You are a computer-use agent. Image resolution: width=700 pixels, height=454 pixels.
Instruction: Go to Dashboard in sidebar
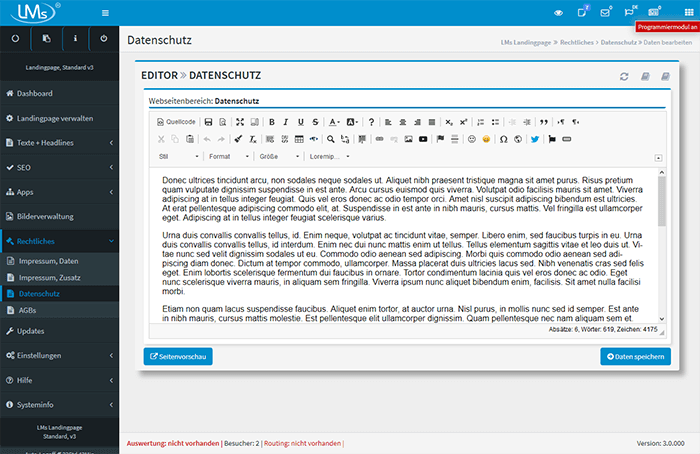click(59, 93)
